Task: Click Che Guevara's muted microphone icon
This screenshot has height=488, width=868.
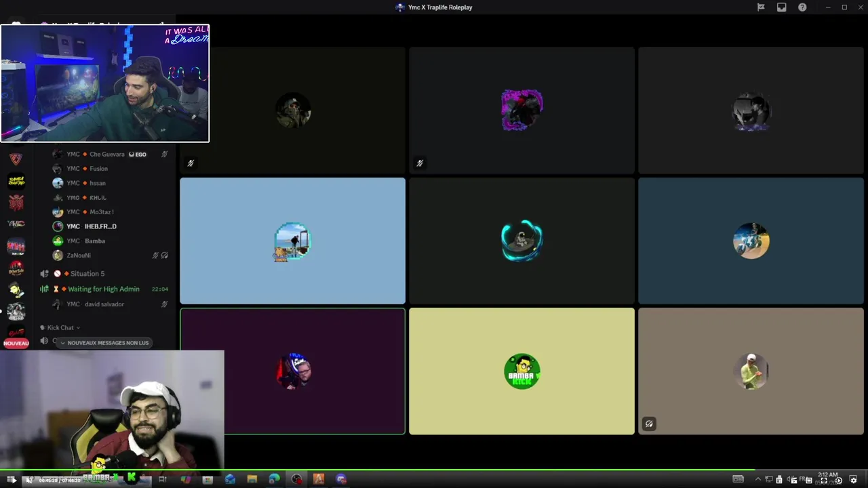Action: pyautogui.click(x=165, y=154)
